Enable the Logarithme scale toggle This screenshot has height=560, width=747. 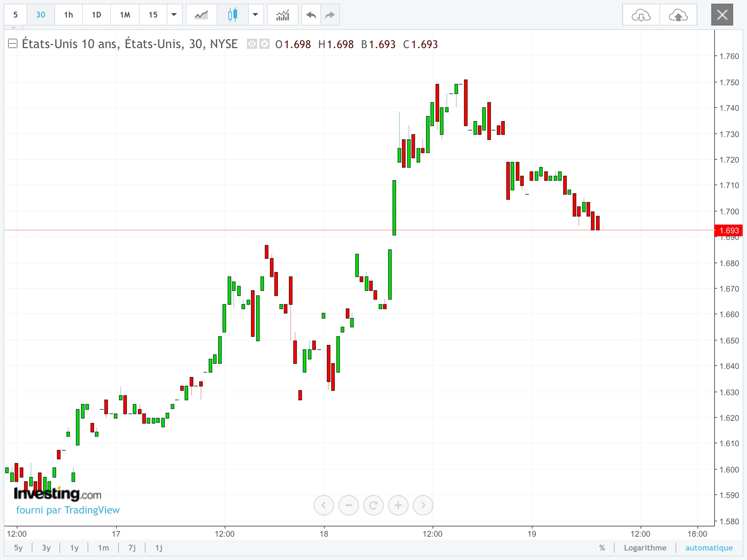(645, 548)
